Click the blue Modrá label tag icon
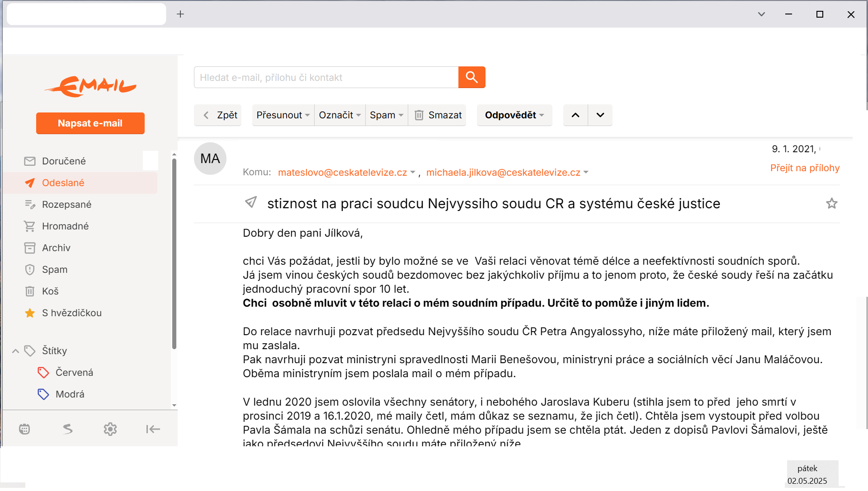Screen dimensions: 868x491 coord(43,394)
